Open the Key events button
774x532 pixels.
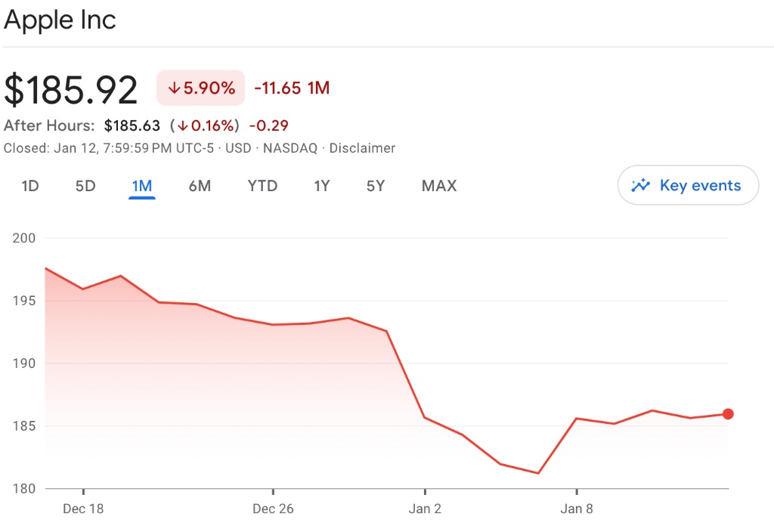click(688, 185)
